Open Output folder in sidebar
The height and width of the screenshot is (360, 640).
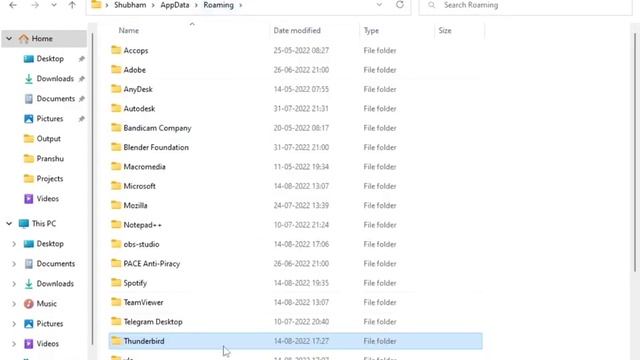(48, 139)
